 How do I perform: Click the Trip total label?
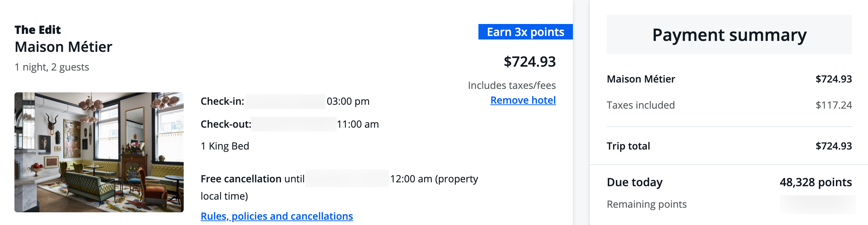point(628,146)
